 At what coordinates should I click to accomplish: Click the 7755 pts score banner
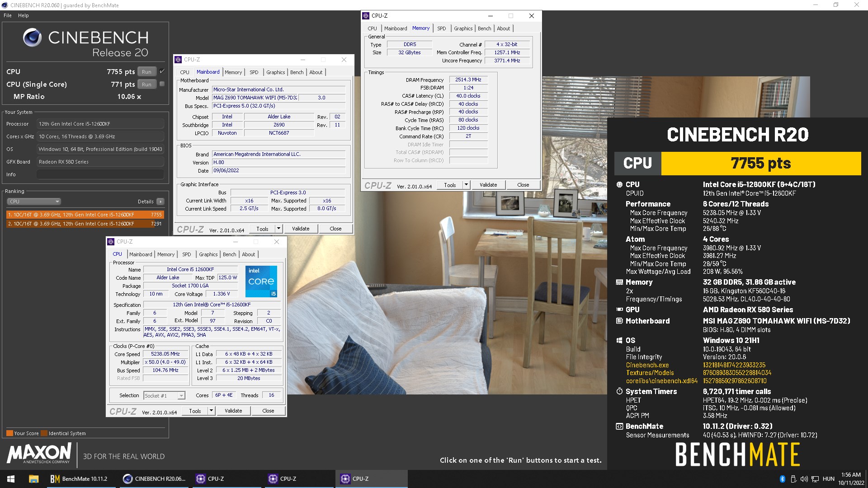click(x=761, y=163)
